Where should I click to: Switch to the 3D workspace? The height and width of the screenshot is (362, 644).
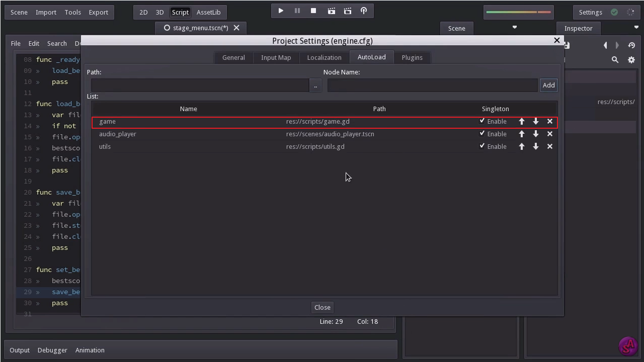pos(159,12)
